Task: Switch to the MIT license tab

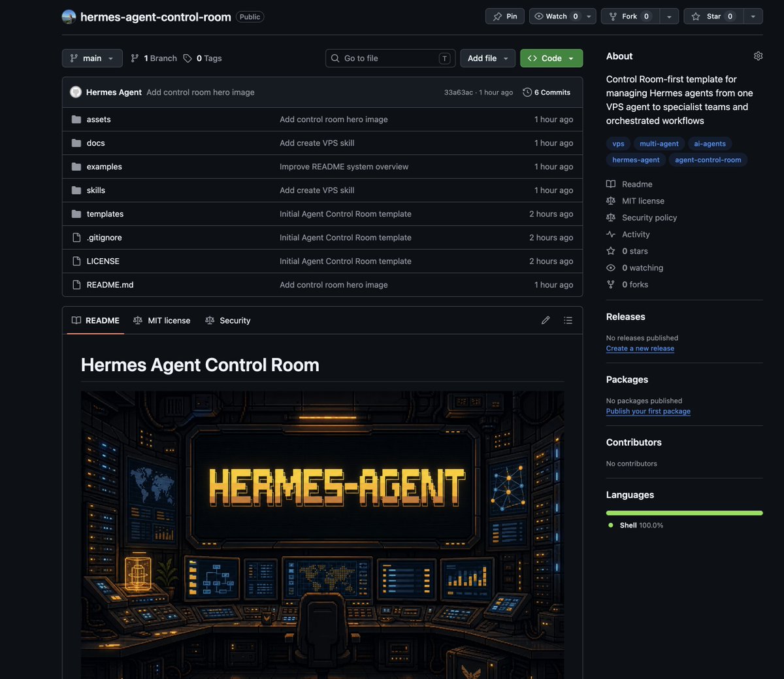Action: (x=162, y=320)
